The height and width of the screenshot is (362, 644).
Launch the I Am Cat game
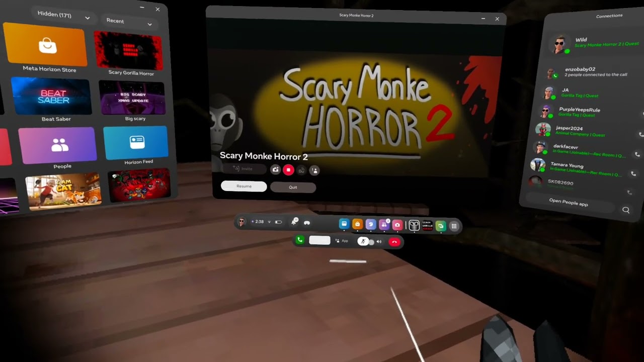[x=63, y=191]
